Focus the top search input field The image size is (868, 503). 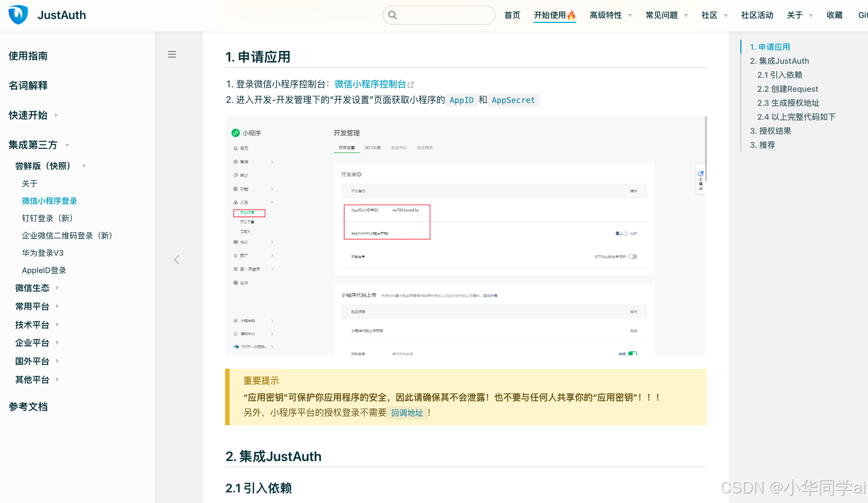click(x=439, y=15)
